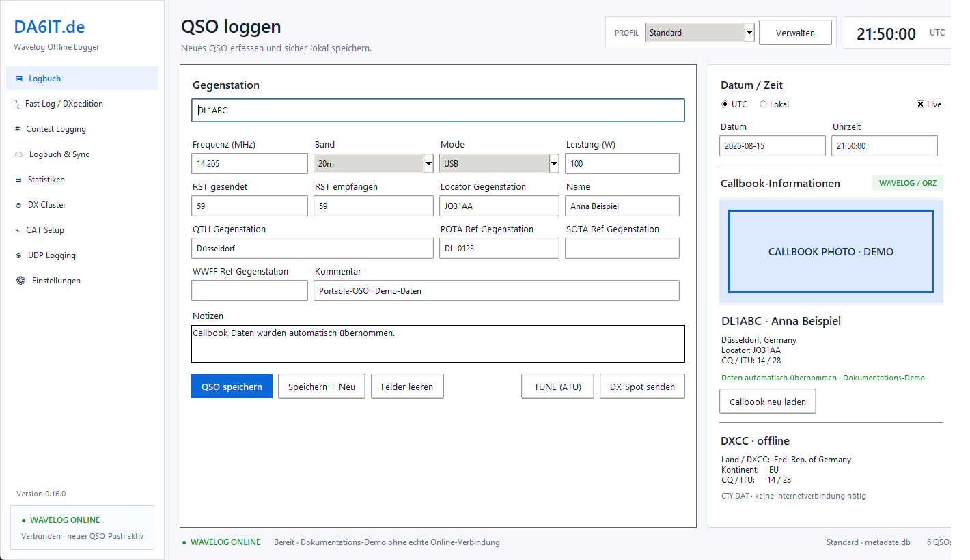Click the RST empfangen field
970x560 pixels.
374,206
